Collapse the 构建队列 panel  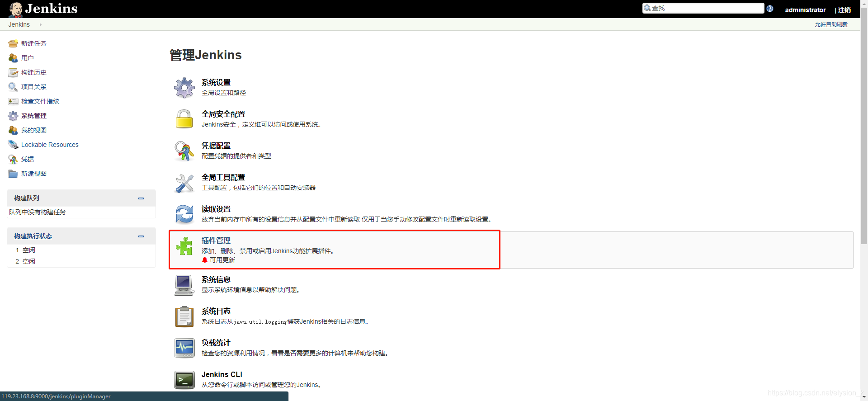(141, 198)
